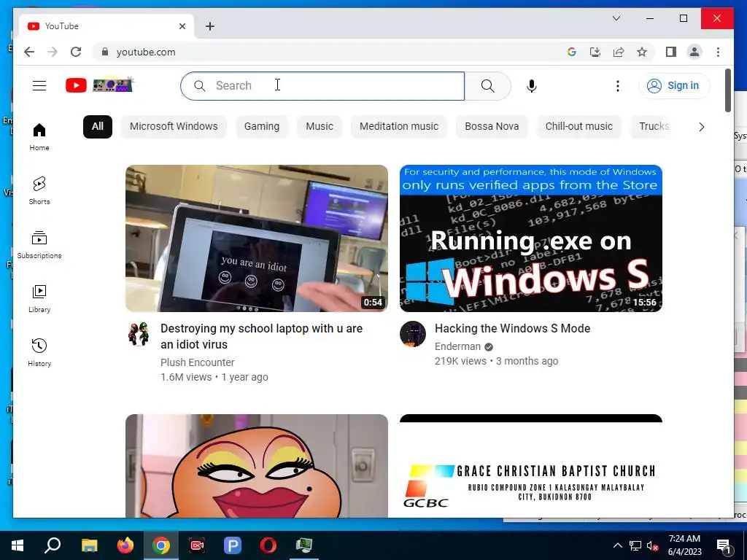
Task: Open the taskbar clock showing 7:24 AM
Action: coord(684,545)
